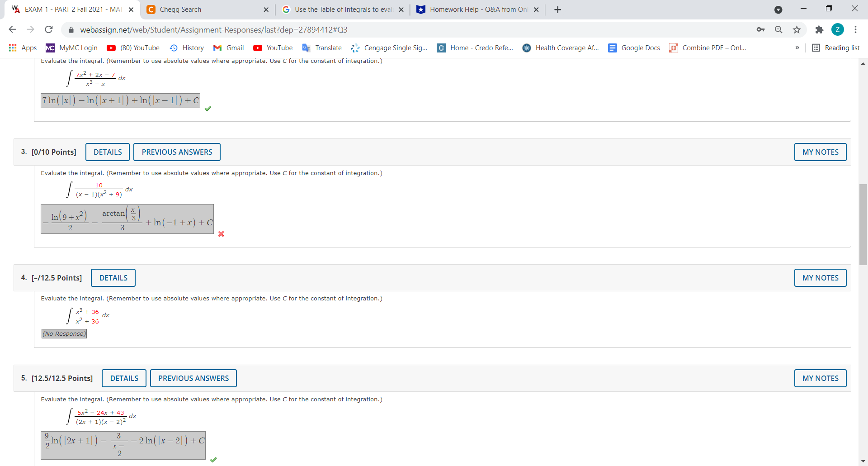The width and height of the screenshot is (868, 466).
Task: Click the forward navigation arrow
Action: [30, 29]
